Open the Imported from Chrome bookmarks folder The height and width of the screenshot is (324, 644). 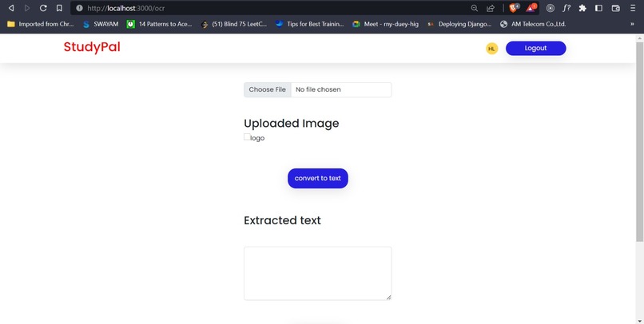(40, 24)
